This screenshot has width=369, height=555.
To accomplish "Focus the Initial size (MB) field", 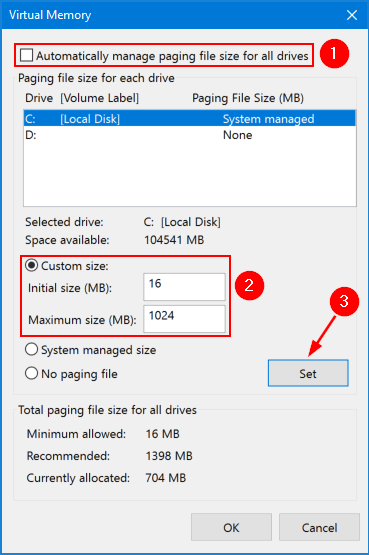I will pos(184,287).
